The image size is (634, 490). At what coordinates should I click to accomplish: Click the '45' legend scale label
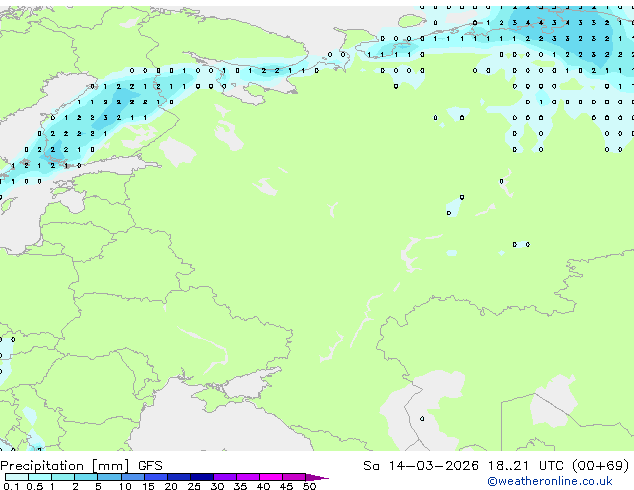(287, 486)
